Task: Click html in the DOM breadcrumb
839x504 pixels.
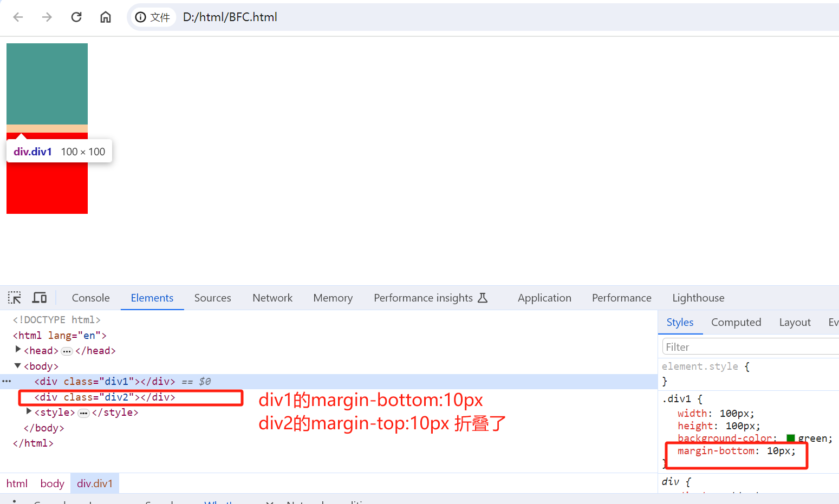Action: click(17, 483)
